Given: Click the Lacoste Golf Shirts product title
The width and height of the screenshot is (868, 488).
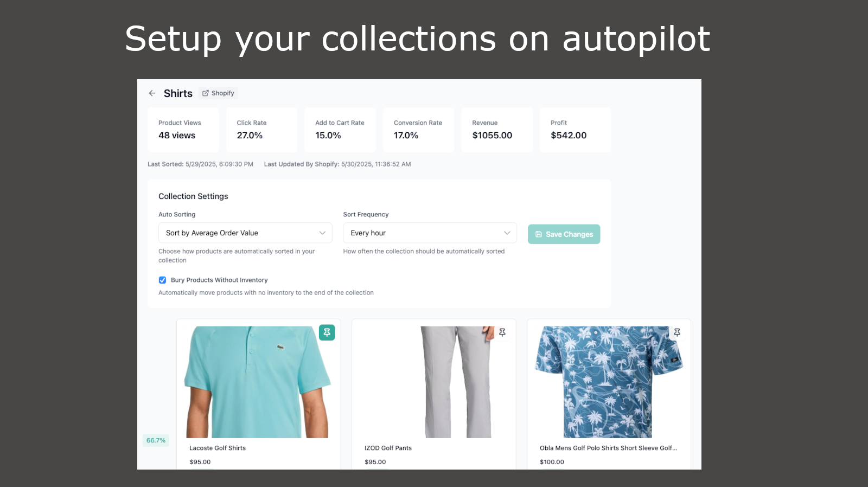Looking at the screenshot, I should pyautogui.click(x=218, y=448).
